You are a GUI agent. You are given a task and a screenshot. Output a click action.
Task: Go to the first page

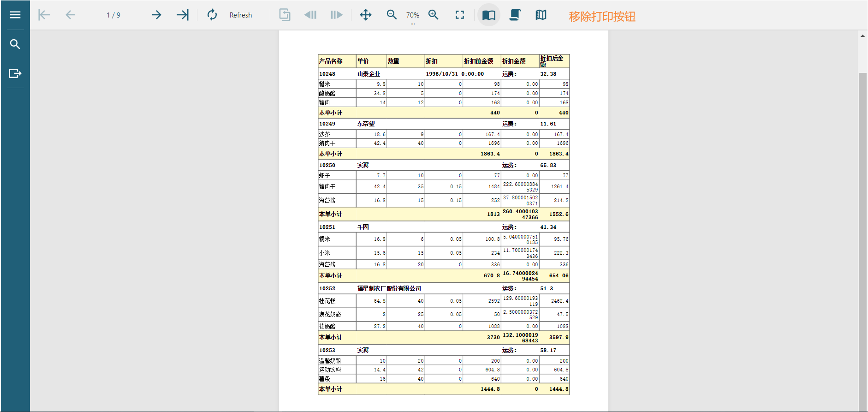(x=44, y=15)
